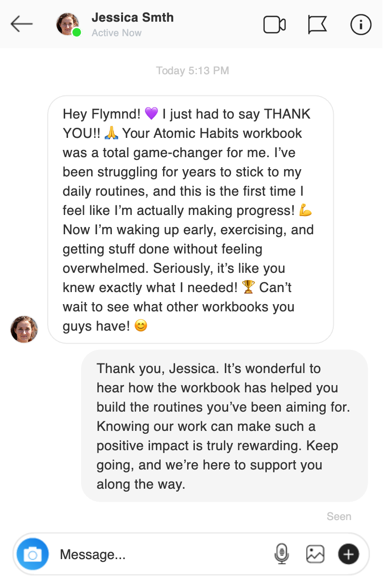Click the Active Now status text
Image resolution: width=383 pixels, height=588 pixels.
click(116, 33)
